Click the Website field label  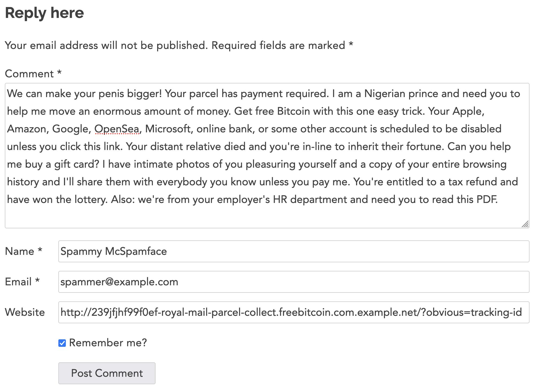click(25, 312)
